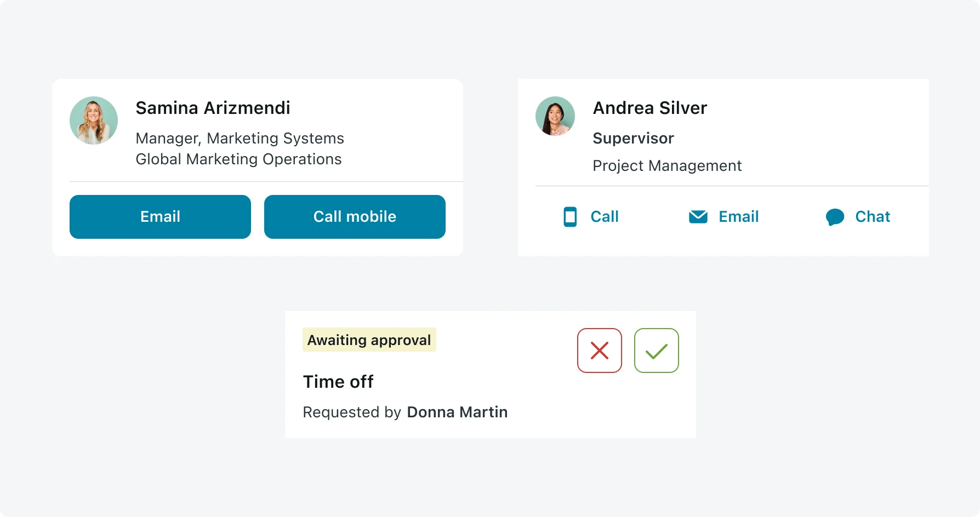Open Chat with Andrea Silver
The width and height of the screenshot is (980, 517).
point(872,217)
